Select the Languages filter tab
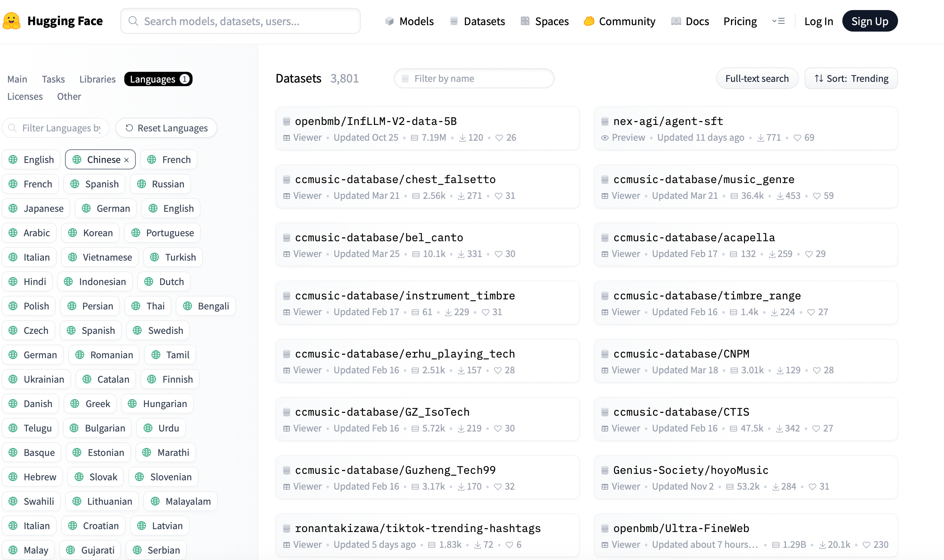 (x=158, y=79)
